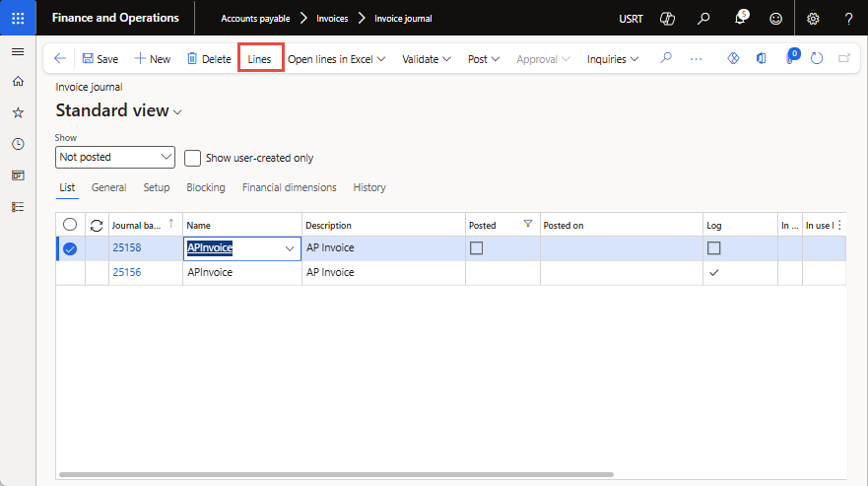The width and height of the screenshot is (868, 486).
Task: Tick the Posted checkbox for journal 25158
Action: [x=476, y=248]
